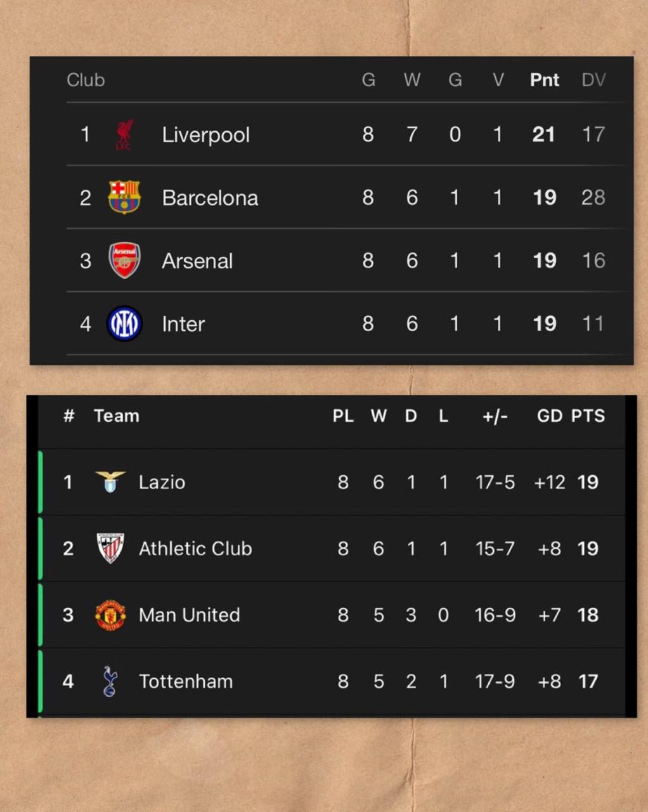Sort by the GD column header
The width and height of the screenshot is (648, 812).
click(x=549, y=416)
